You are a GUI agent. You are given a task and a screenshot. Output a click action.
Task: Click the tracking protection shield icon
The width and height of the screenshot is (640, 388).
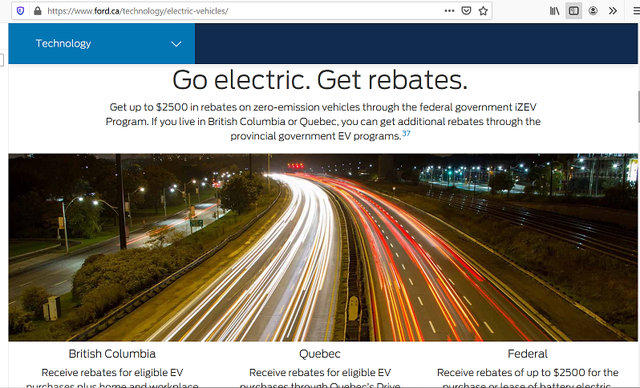[20, 11]
